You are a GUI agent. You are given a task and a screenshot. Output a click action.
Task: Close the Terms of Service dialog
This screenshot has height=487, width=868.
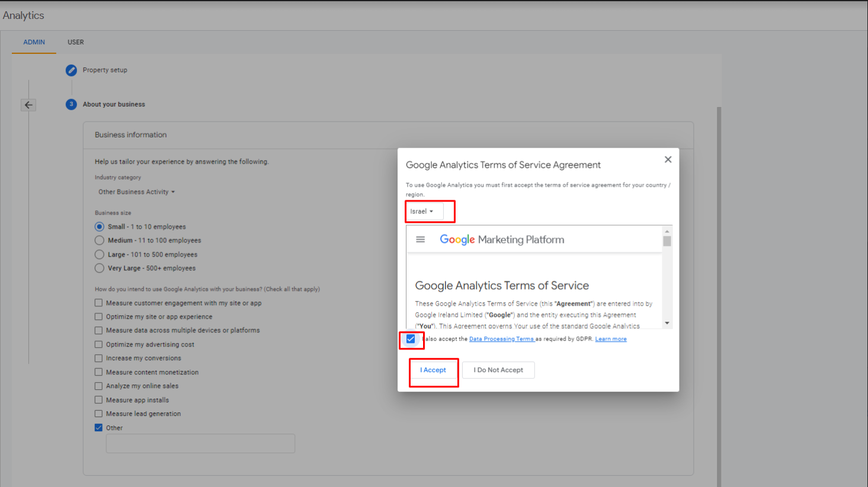tap(668, 159)
